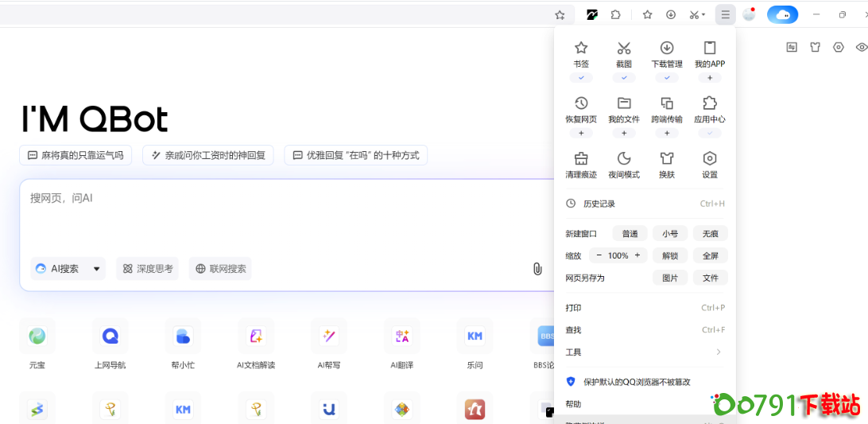Toggle 联网搜索 web search option
Image resolution: width=868 pixels, height=424 pixels.
220,269
